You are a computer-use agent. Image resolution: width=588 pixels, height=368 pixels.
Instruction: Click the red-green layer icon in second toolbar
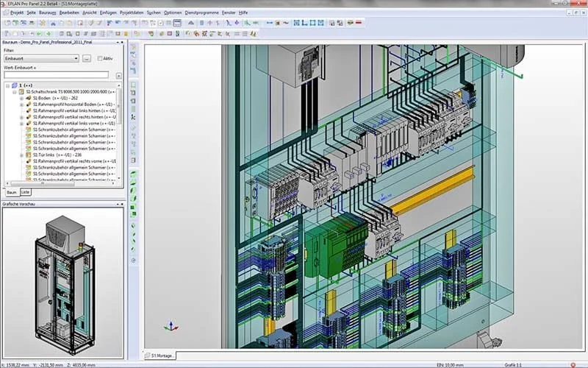pos(151,34)
